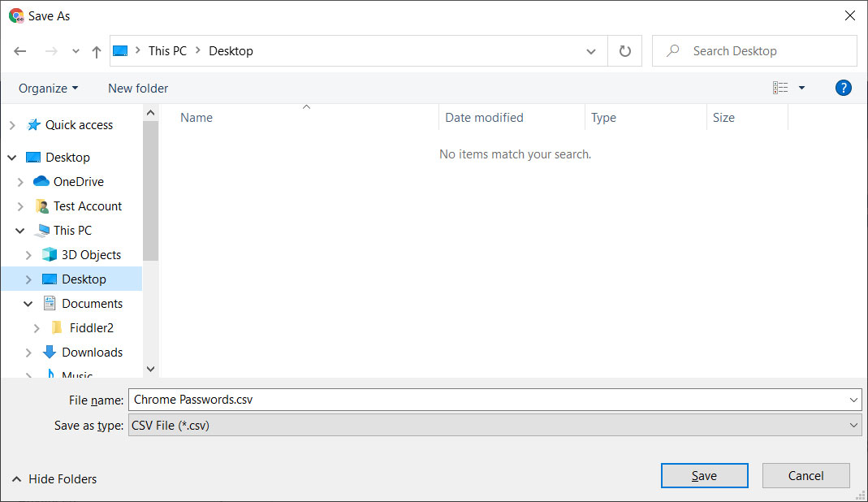Expand the Save as type dropdown

(x=853, y=425)
